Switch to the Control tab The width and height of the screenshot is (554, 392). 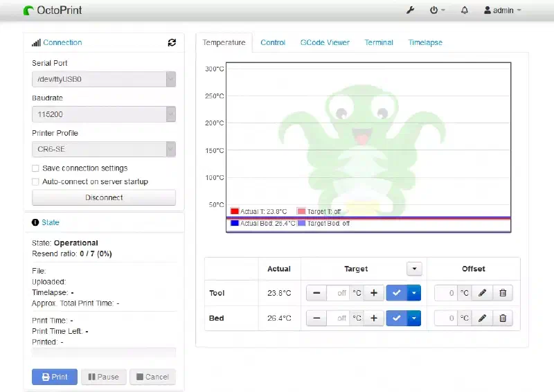(273, 42)
